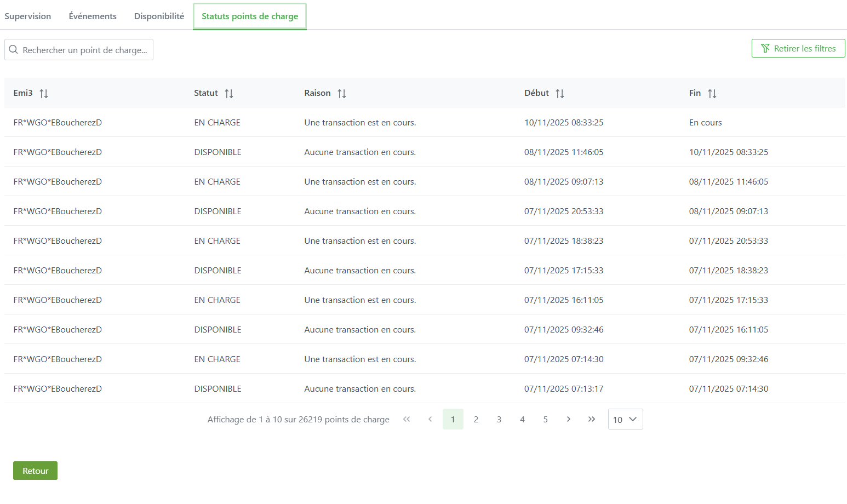Sort by Raison using arrows icon
Image resolution: width=847 pixels, height=504 pixels.
(342, 94)
